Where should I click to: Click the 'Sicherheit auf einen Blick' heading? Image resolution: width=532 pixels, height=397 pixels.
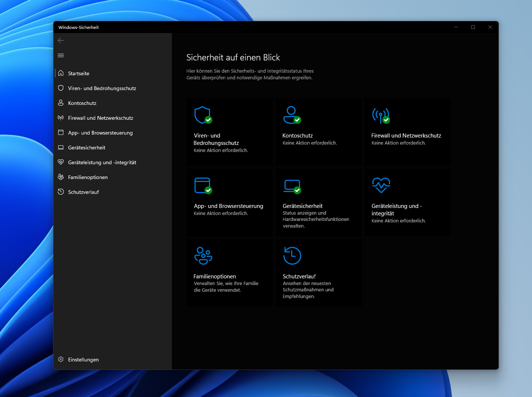pos(233,57)
